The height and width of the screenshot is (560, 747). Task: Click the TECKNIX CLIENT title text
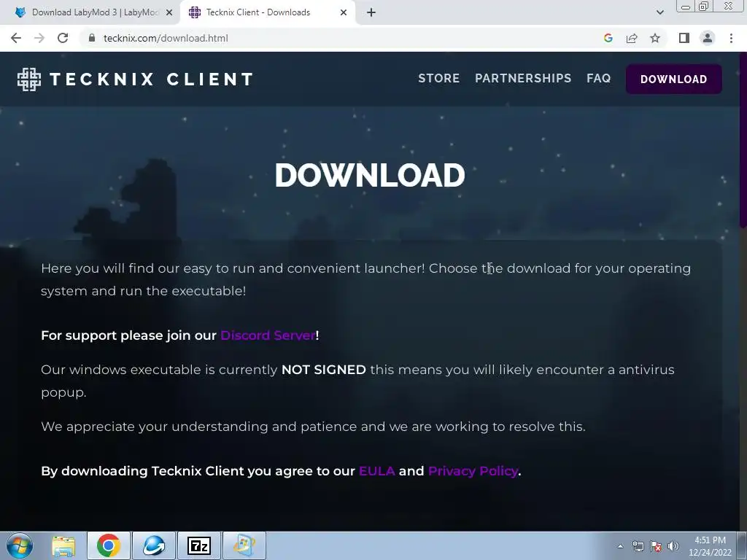pos(152,79)
